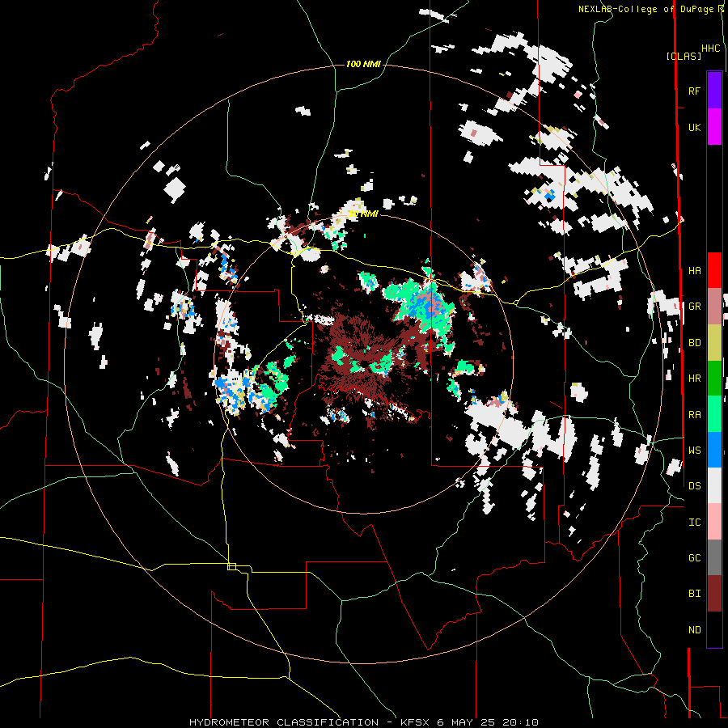
Task: Click the RF legend label
Action: 694,91
